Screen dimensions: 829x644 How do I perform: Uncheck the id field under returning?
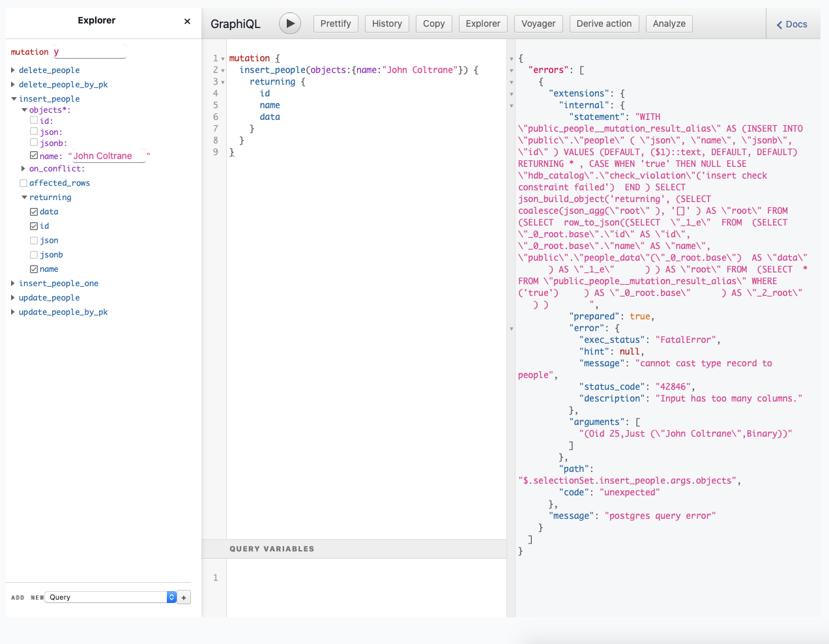pyautogui.click(x=34, y=226)
